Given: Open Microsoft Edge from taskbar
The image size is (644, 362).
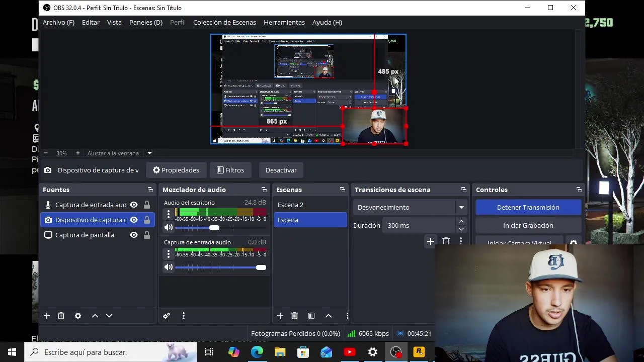Looking at the screenshot, I should pos(257,352).
